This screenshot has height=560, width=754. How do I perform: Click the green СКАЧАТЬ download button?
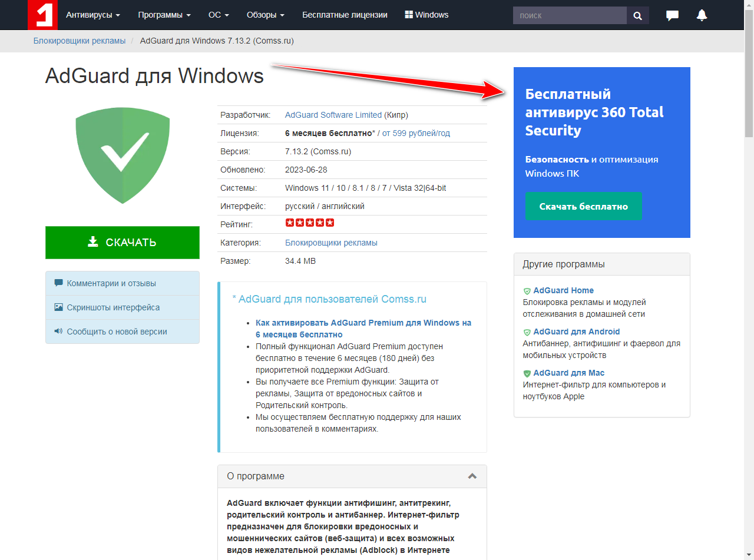tap(123, 243)
